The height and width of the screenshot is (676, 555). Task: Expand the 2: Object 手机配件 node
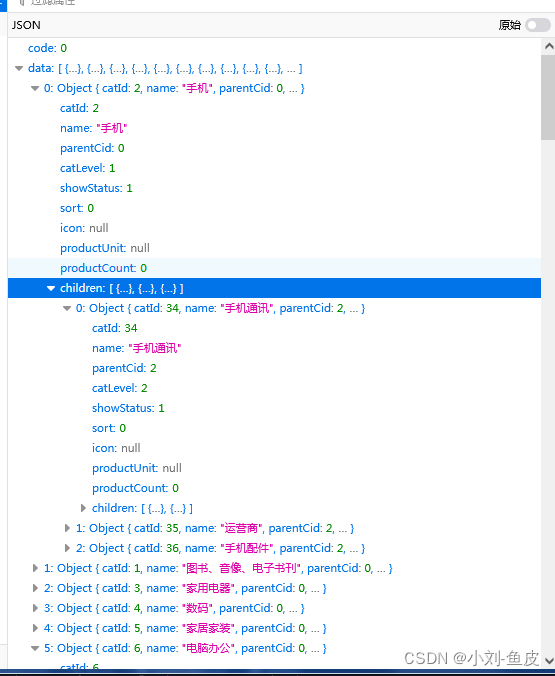tap(67, 548)
